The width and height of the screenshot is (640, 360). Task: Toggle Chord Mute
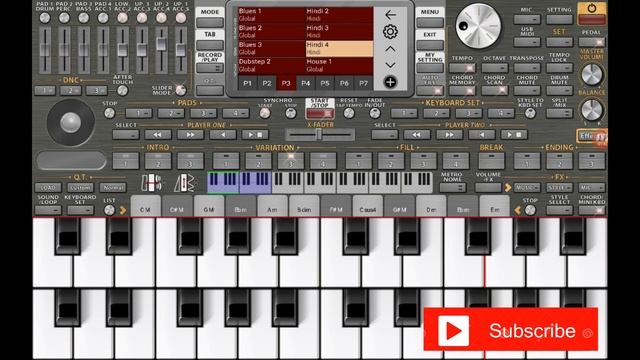click(x=527, y=90)
